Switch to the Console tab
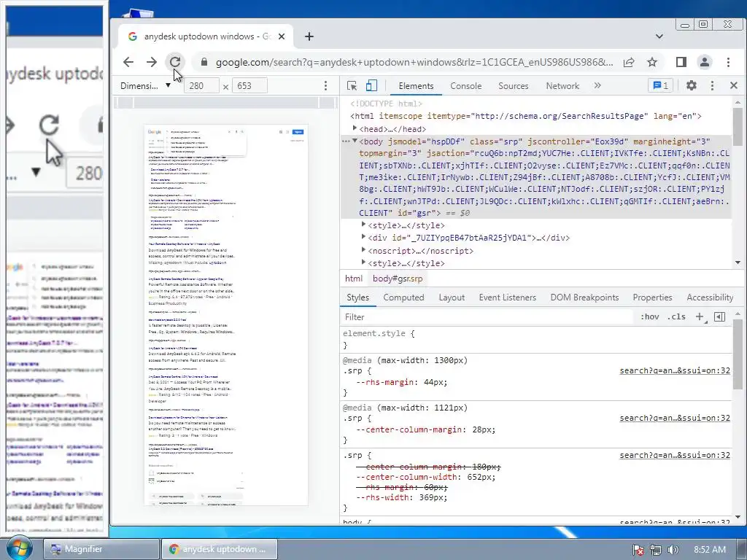This screenshot has width=747, height=560. 466,86
